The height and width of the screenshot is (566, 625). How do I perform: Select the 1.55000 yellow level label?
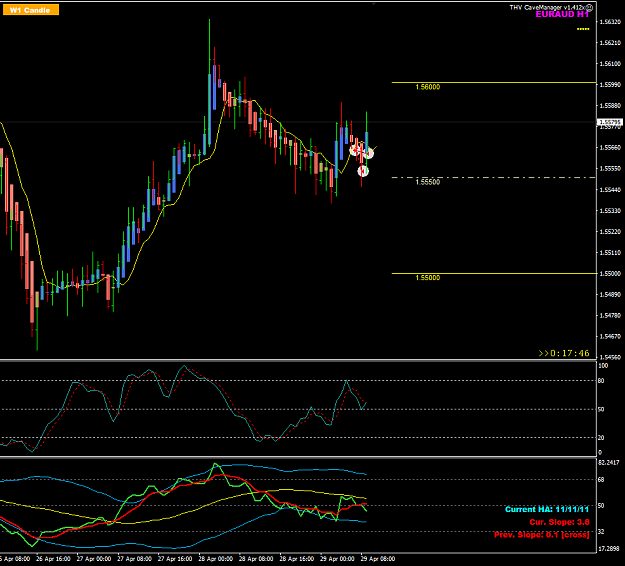(x=428, y=278)
